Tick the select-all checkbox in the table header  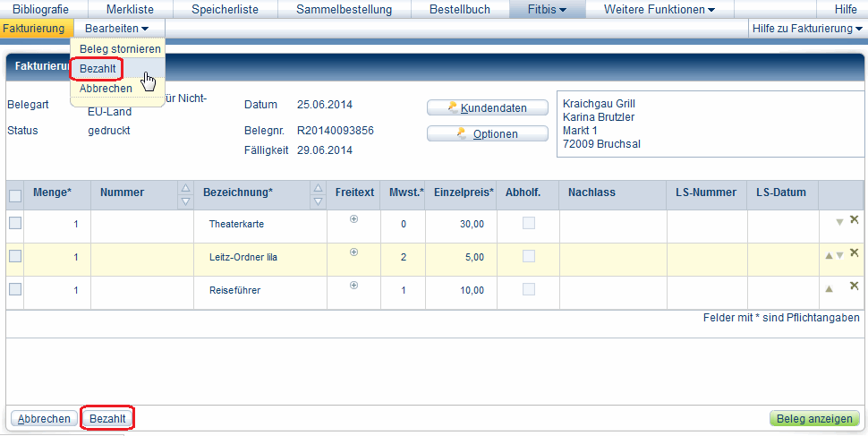point(15,196)
